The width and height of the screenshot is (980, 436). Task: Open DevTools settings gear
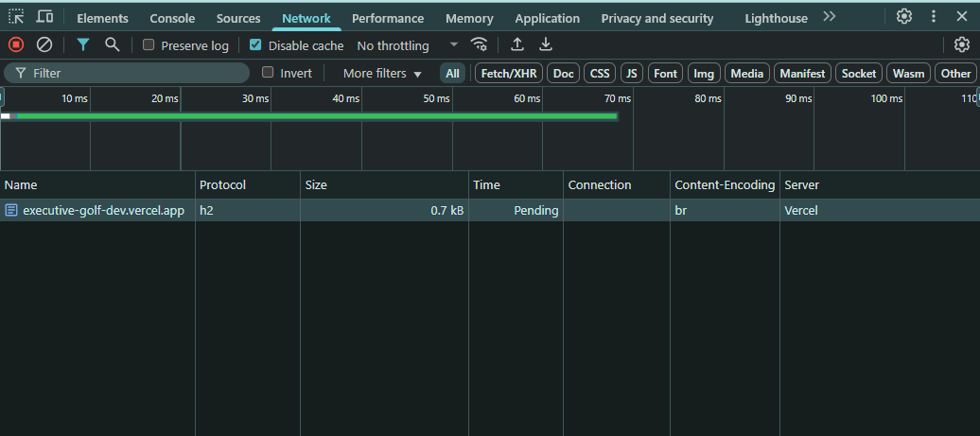tap(903, 17)
